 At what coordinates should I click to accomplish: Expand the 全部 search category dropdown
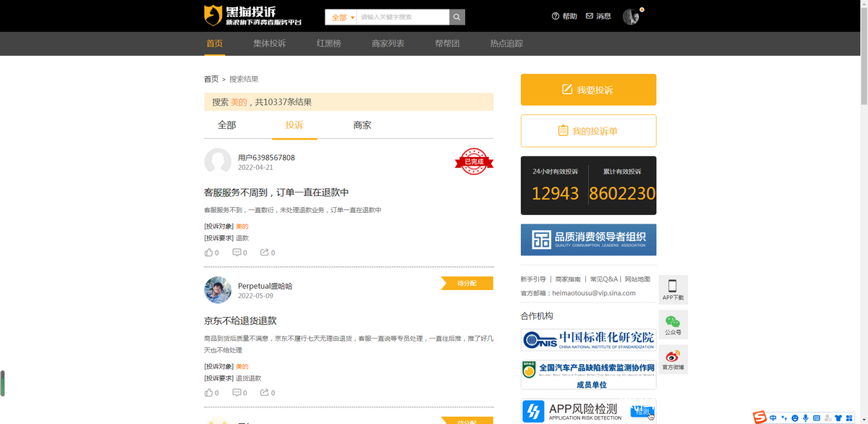click(342, 17)
